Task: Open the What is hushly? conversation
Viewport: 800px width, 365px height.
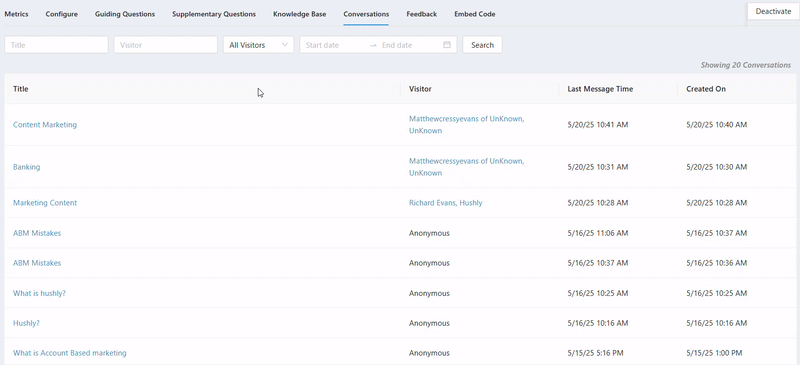Action: pyautogui.click(x=39, y=293)
